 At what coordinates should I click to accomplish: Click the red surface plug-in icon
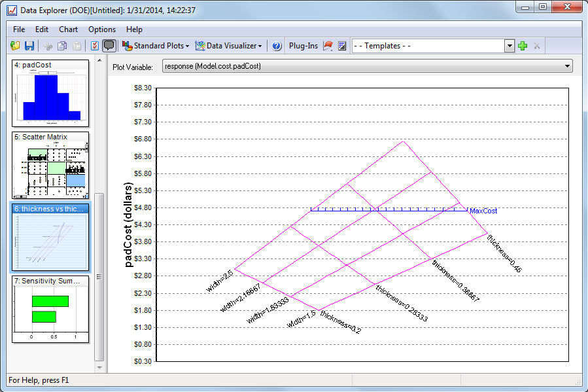tap(328, 46)
